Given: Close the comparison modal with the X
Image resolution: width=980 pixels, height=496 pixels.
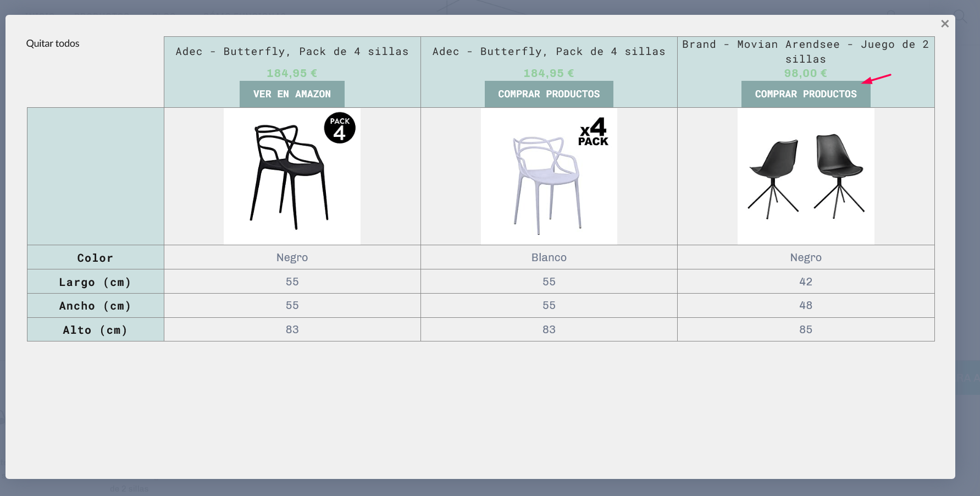Looking at the screenshot, I should pos(945,24).
